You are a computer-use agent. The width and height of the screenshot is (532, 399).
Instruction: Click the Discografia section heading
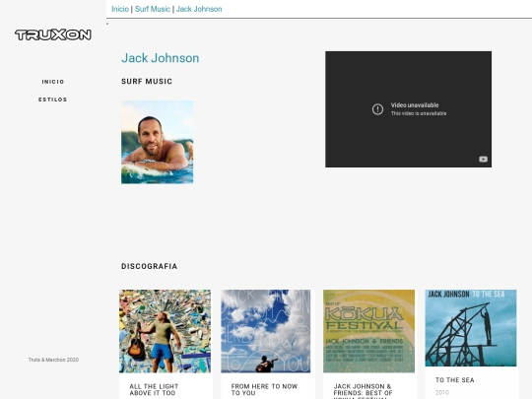(x=150, y=266)
